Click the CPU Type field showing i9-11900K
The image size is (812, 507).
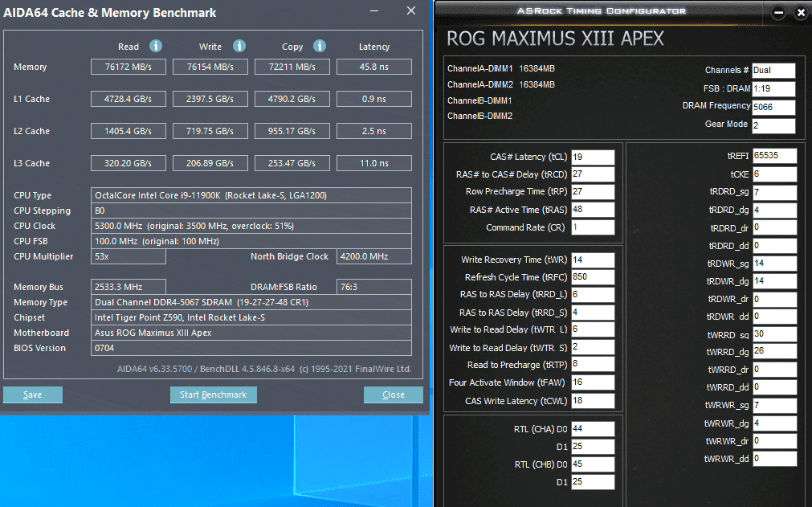pyautogui.click(x=251, y=195)
